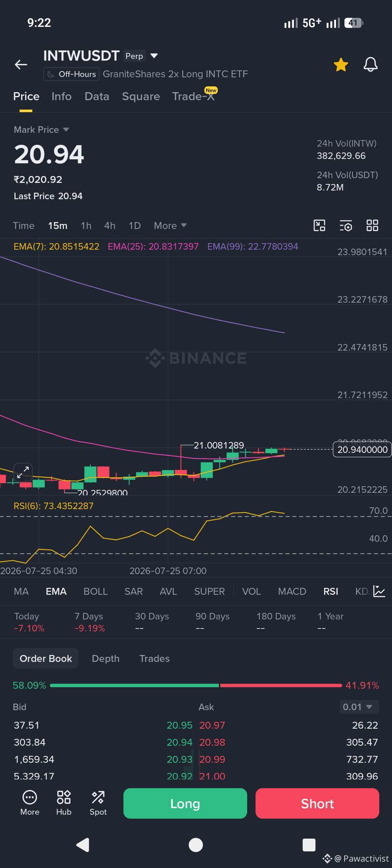The image size is (392, 868).
Task: Select the SAR indicator
Action: point(134,591)
